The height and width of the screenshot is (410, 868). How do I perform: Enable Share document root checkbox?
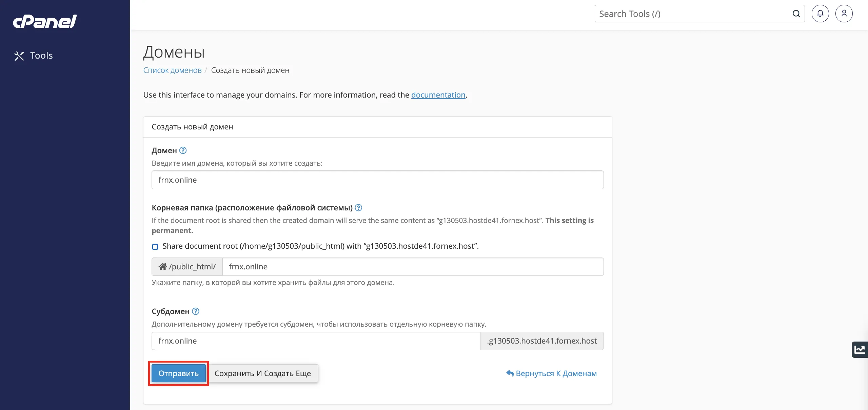155,246
